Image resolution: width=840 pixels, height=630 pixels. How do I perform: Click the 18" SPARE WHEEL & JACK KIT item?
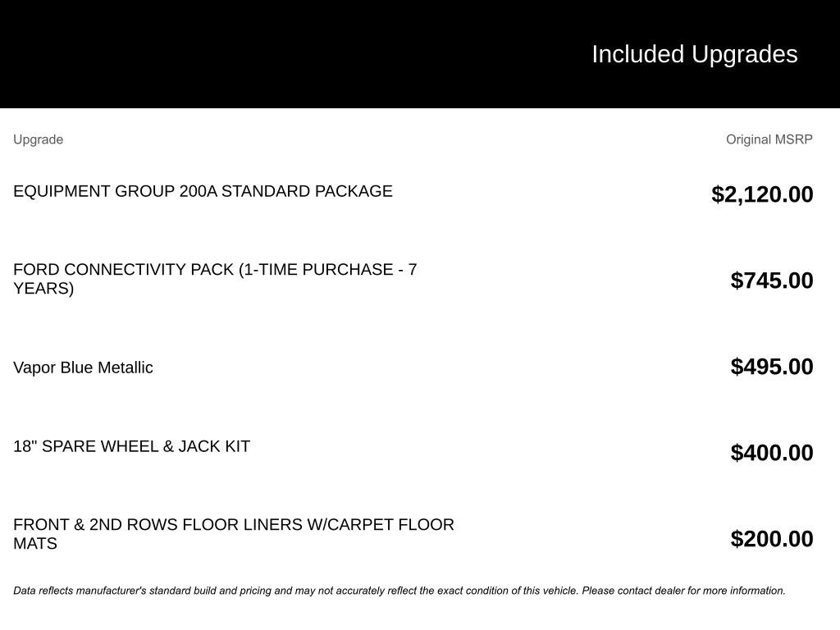131,446
